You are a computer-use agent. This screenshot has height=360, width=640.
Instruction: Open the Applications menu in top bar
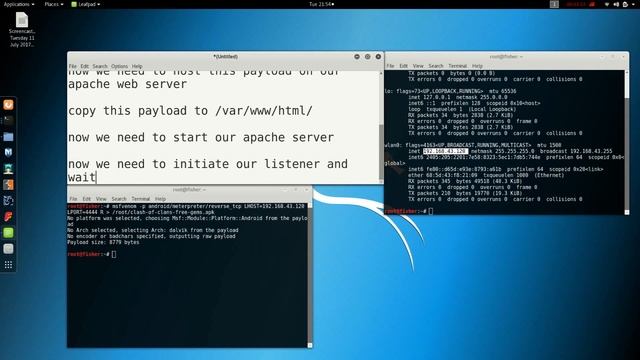(x=19, y=4)
